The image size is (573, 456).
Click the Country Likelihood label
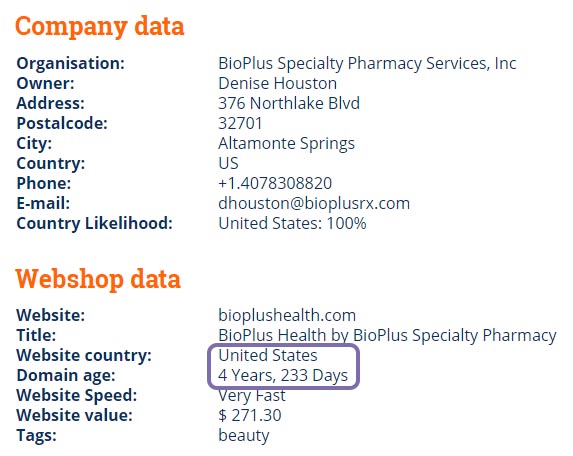click(x=94, y=223)
